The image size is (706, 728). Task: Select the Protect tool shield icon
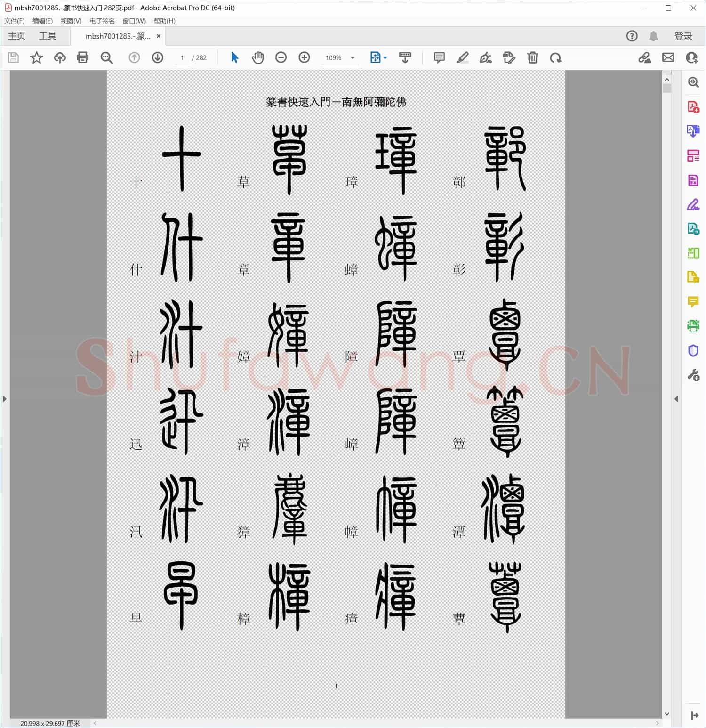point(693,351)
